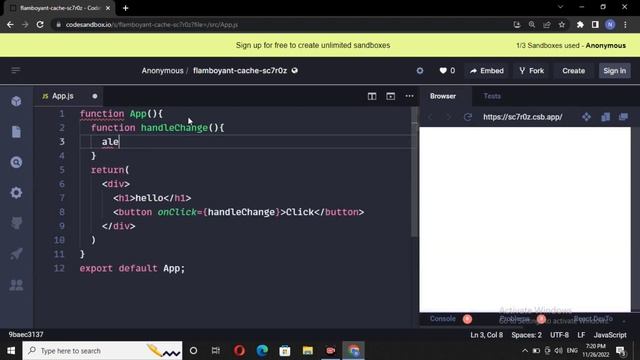Like the sandbox with the heart icon
This screenshot has width=640, height=360.
click(x=443, y=71)
